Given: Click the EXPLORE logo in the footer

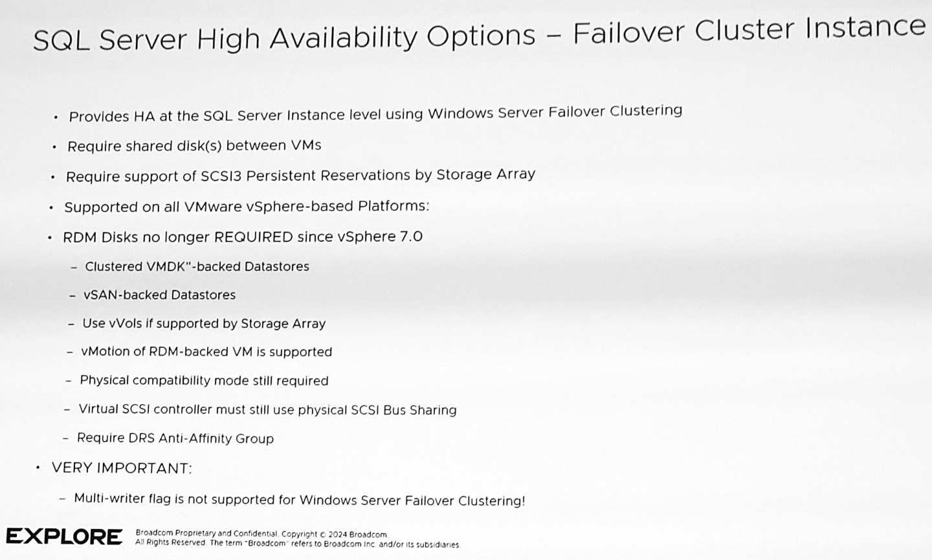Looking at the screenshot, I should point(64,536).
